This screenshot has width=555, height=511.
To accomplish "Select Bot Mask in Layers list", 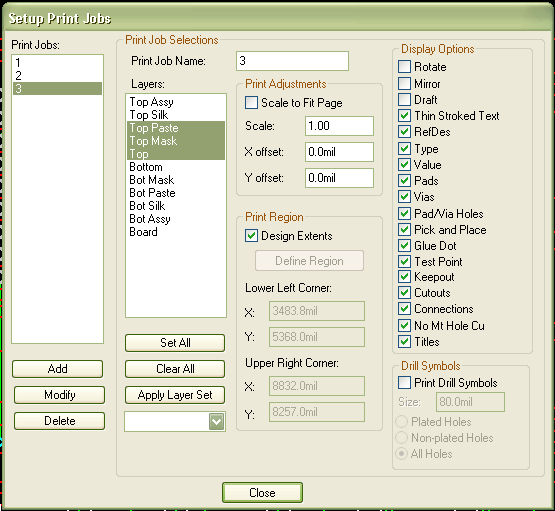I will tap(176, 180).
